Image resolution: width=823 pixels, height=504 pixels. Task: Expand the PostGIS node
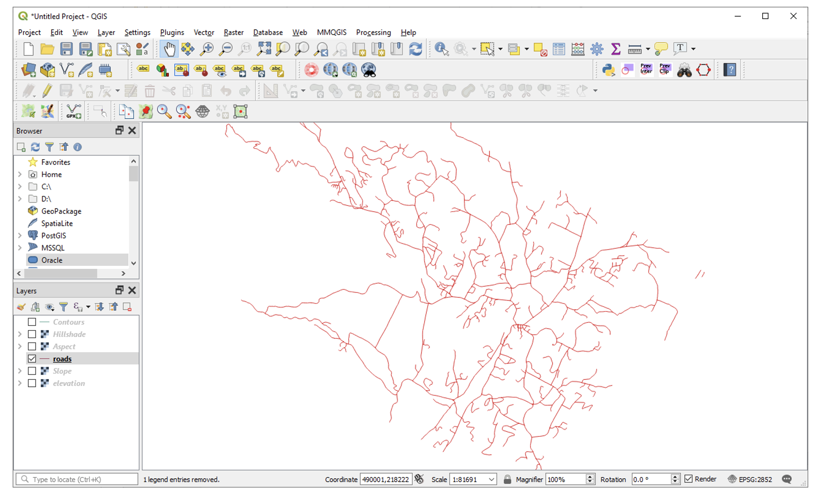point(20,236)
